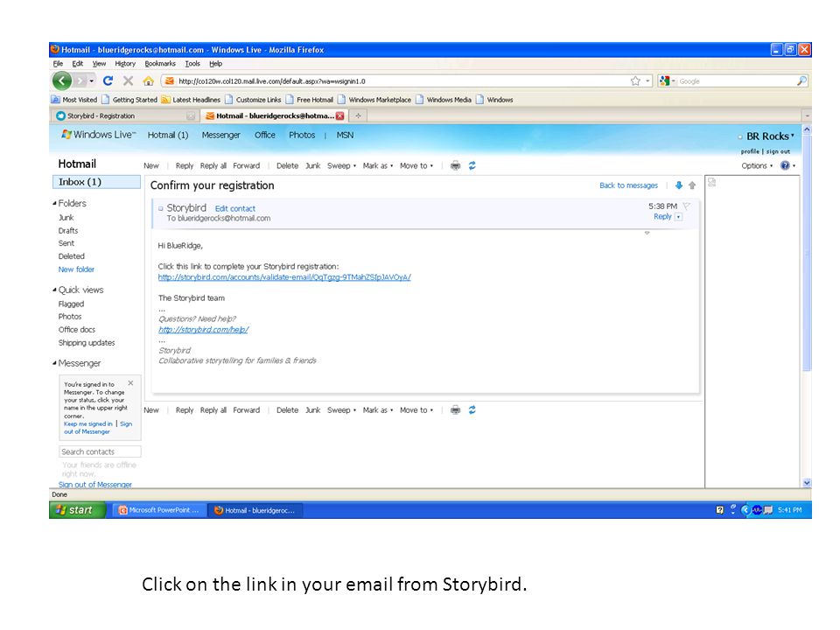The height and width of the screenshot is (630, 840).
Task: Click the Firefox forward arrow button
Action: 80,80
